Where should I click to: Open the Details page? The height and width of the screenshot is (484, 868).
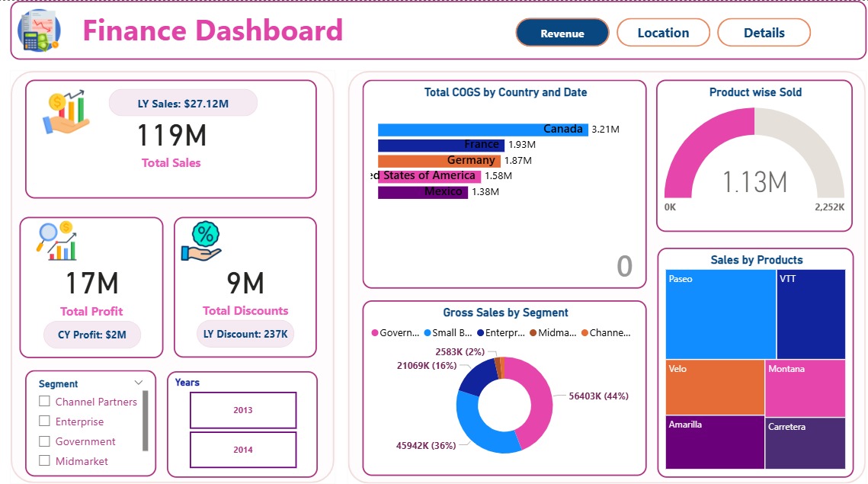[x=764, y=32]
